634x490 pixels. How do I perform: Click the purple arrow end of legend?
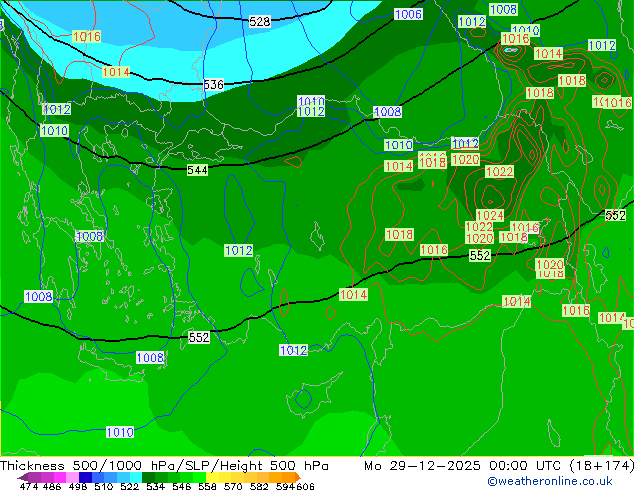pos(23,477)
